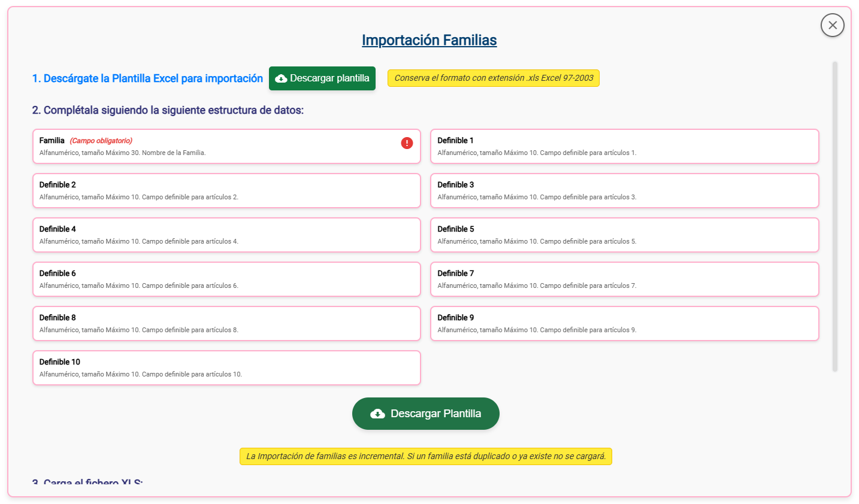The height and width of the screenshot is (504, 859).
Task: Select the Definible 4 field card
Action: pyautogui.click(x=226, y=235)
